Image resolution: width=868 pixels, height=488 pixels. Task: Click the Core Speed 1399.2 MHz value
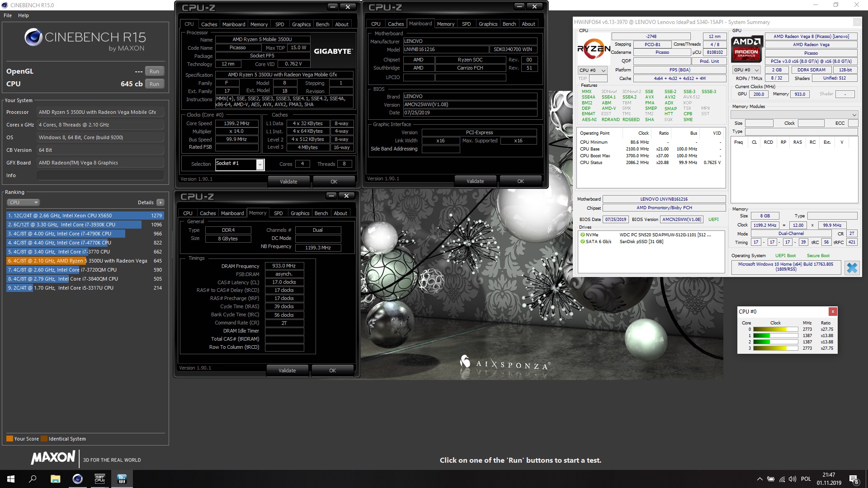(236, 123)
